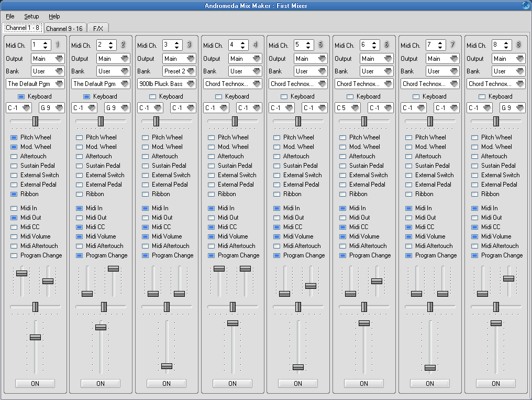Click channel 1 Midi Ch. spinner arrows
The image size is (532, 400).
click(x=46, y=45)
